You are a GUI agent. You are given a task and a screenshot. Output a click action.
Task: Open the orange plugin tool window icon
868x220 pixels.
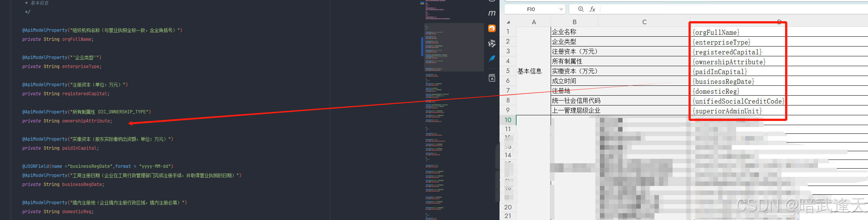pos(492,28)
